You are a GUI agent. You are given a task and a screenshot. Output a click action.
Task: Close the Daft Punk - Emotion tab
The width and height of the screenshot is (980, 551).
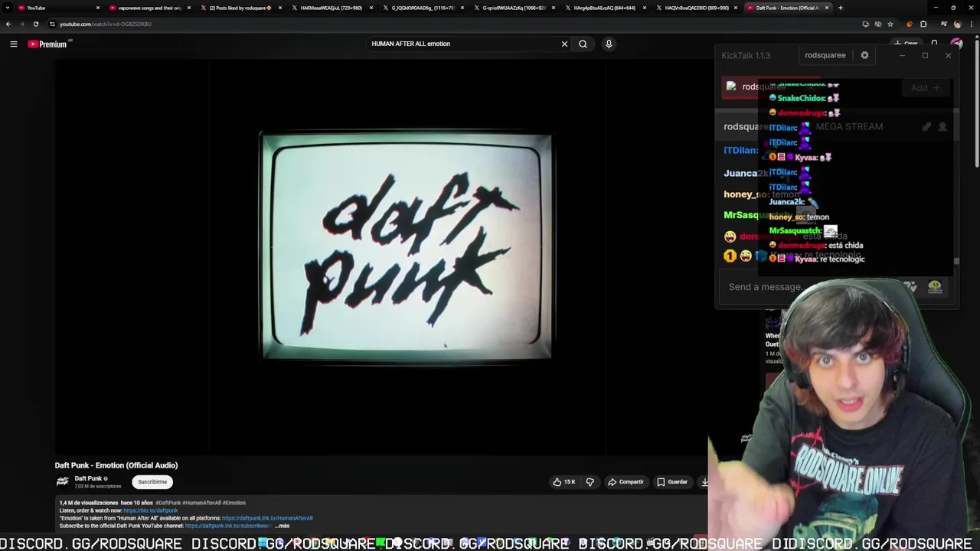(826, 8)
